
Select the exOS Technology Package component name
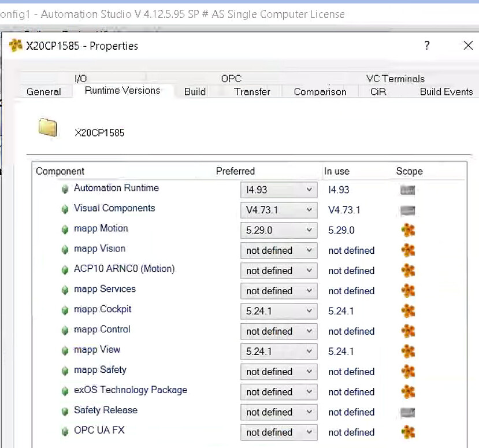[131, 390]
